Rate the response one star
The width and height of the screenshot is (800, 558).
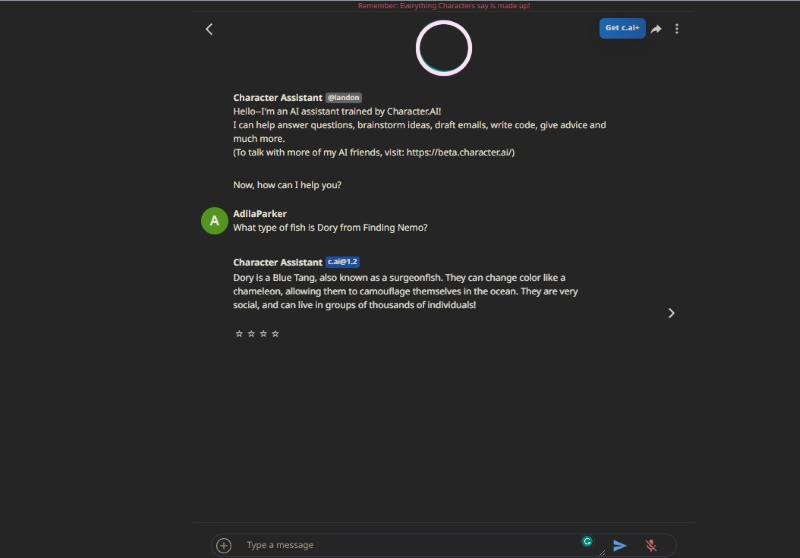click(239, 334)
